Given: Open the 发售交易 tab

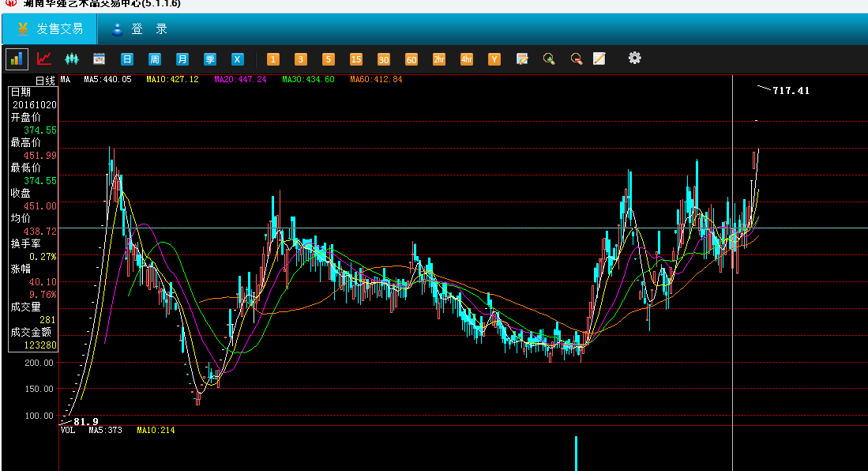Looking at the screenshot, I should [x=50, y=28].
